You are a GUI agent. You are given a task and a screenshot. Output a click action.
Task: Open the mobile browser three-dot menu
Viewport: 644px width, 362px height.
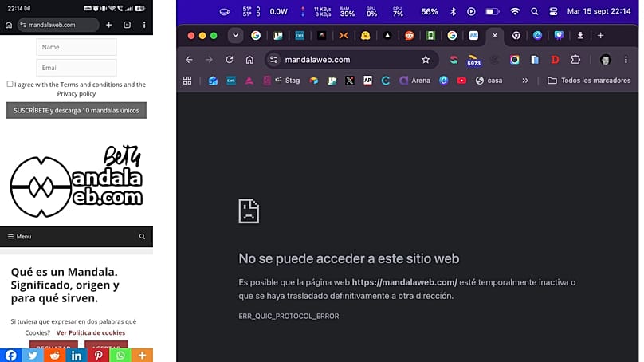click(x=144, y=25)
